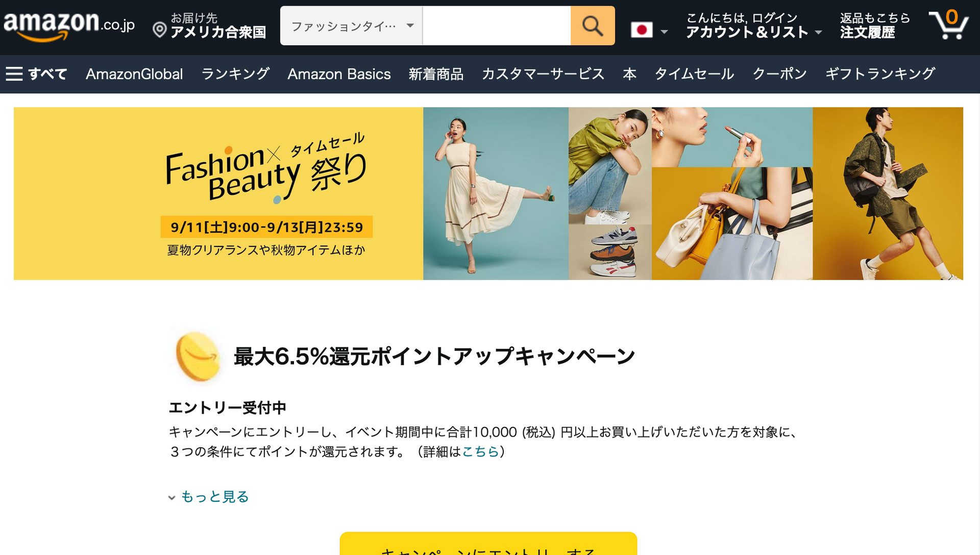Select クーポン from the navigation bar
The image size is (980, 555).
coord(780,74)
